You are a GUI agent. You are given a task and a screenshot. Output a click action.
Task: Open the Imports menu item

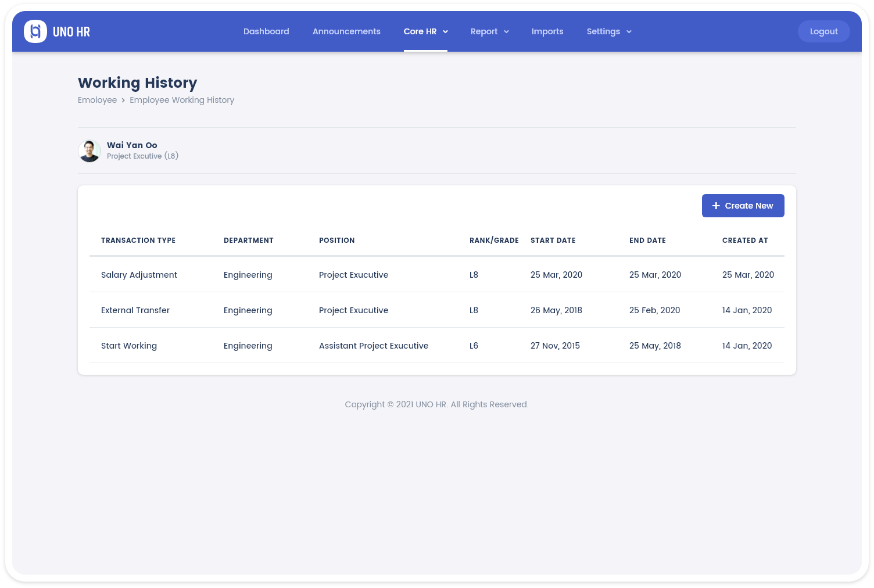547,31
